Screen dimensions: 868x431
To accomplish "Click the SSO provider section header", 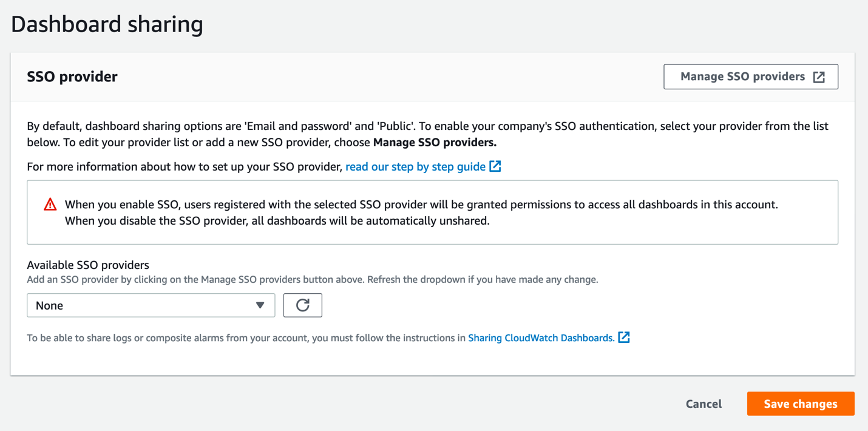I will pyautogui.click(x=72, y=76).
